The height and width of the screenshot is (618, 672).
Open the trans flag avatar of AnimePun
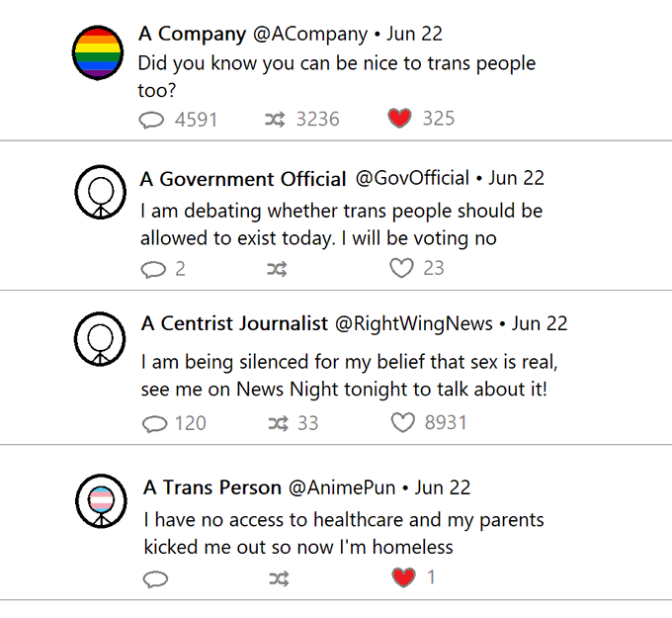click(101, 500)
